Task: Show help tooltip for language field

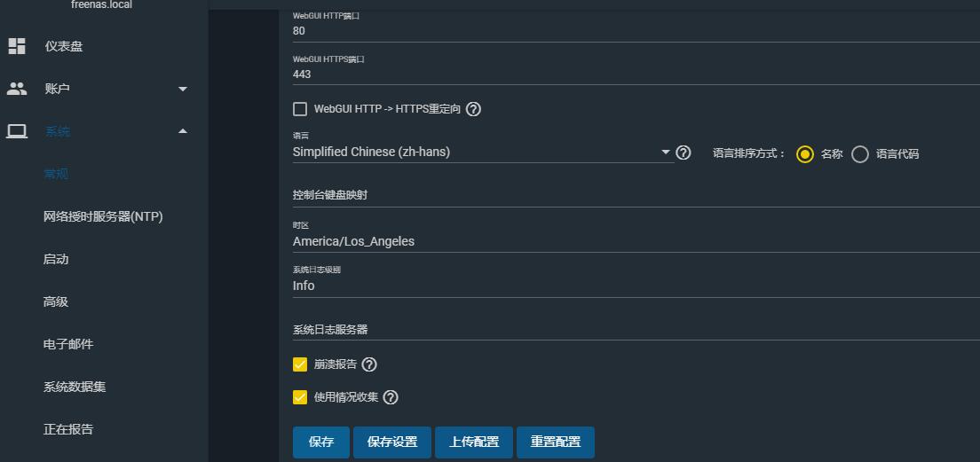Action: click(684, 153)
